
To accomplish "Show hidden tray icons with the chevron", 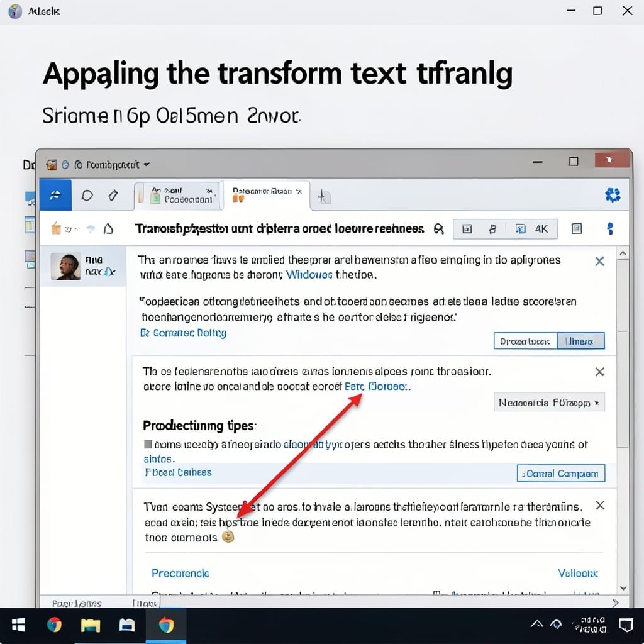I will click(536, 625).
